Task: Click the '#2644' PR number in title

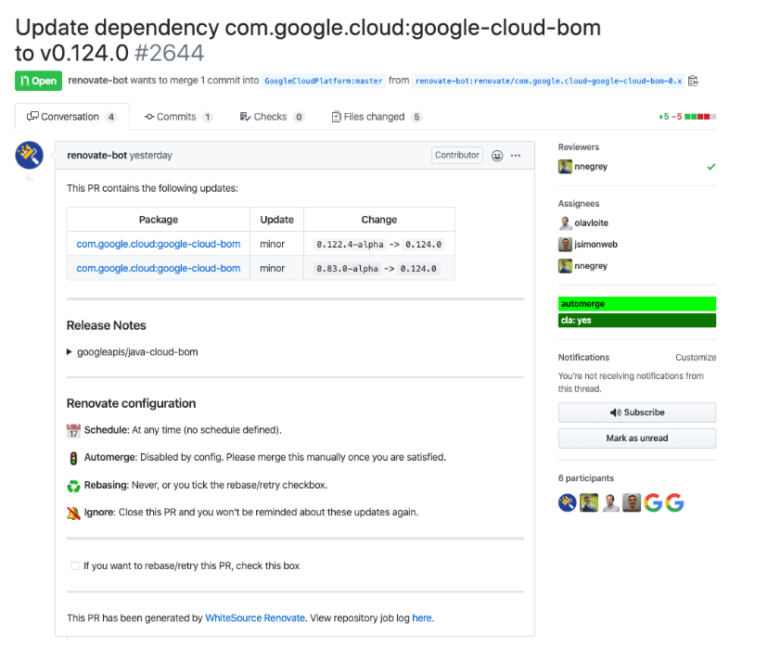Action: (x=169, y=53)
